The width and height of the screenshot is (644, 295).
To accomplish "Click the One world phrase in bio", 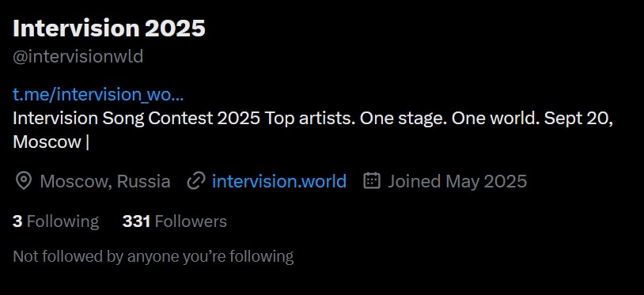I will pos(496,119).
